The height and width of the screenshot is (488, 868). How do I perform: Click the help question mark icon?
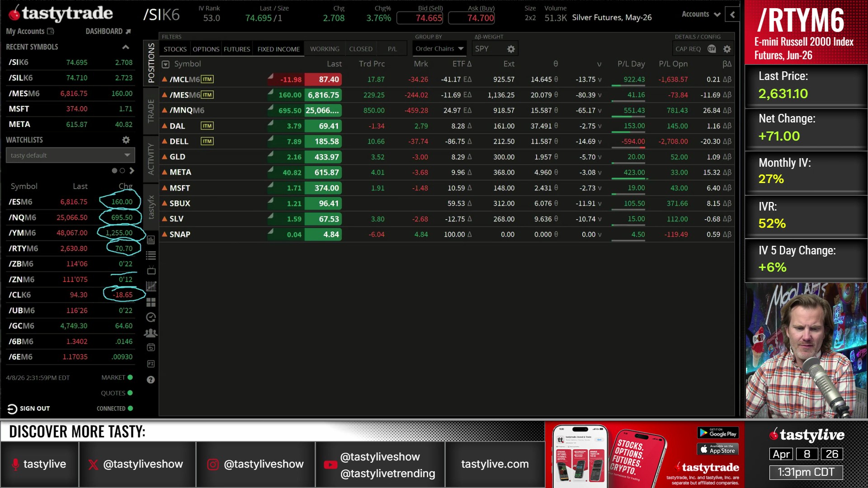pyautogui.click(x=151, y=380)
